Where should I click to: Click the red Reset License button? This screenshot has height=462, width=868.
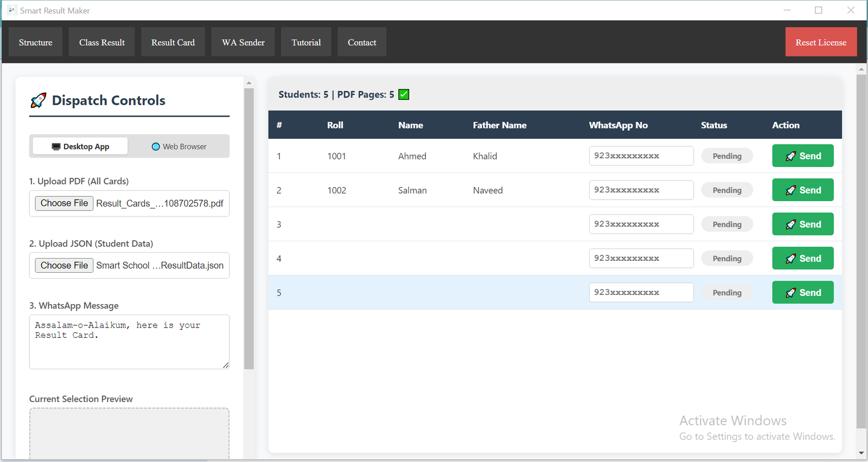tap(821, 42)
